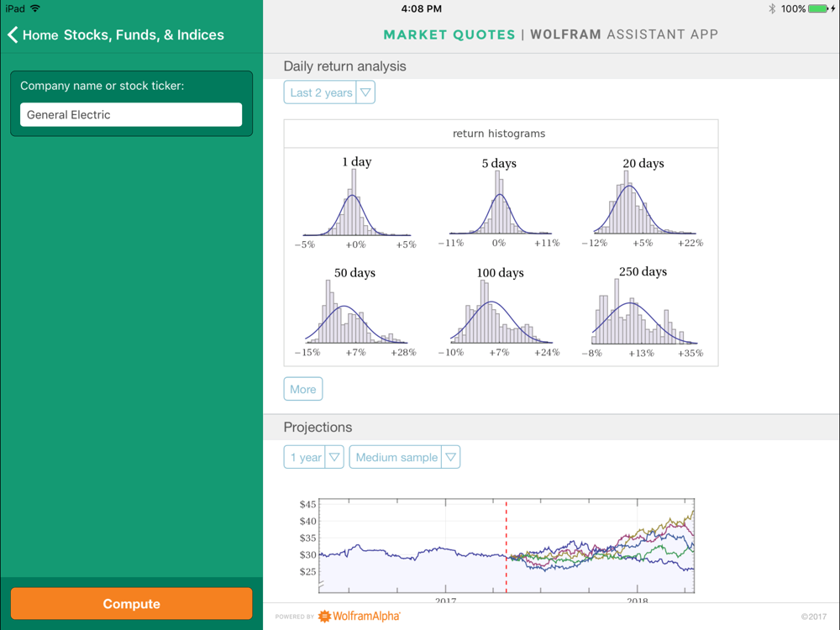Open the 1 year projection dropdown
The image size is (840, 630).
313,458
